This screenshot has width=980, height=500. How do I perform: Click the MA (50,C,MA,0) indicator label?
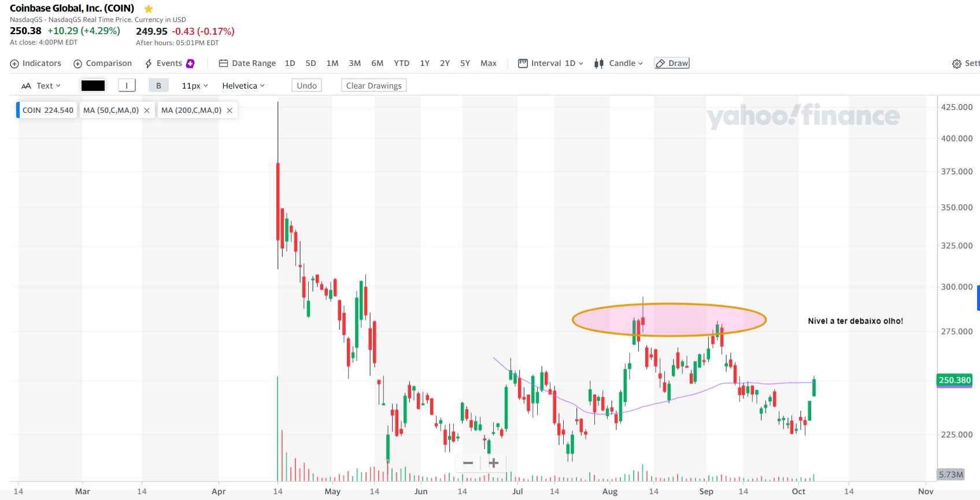click(111, 111)
